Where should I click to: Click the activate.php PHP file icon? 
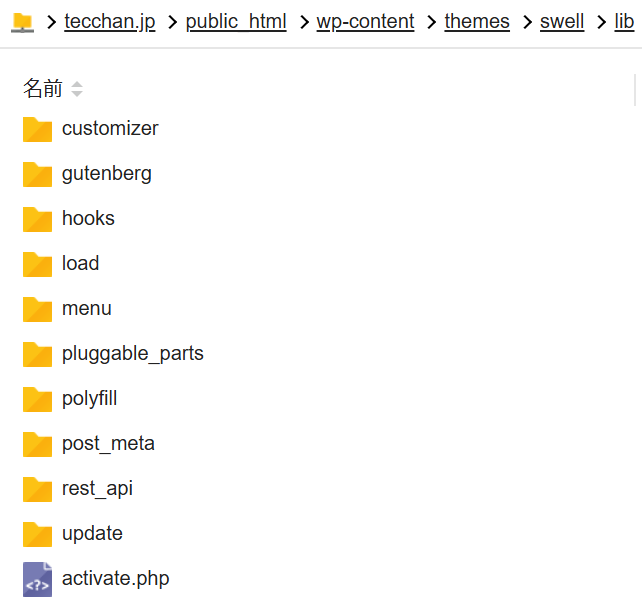pos(37,579)
